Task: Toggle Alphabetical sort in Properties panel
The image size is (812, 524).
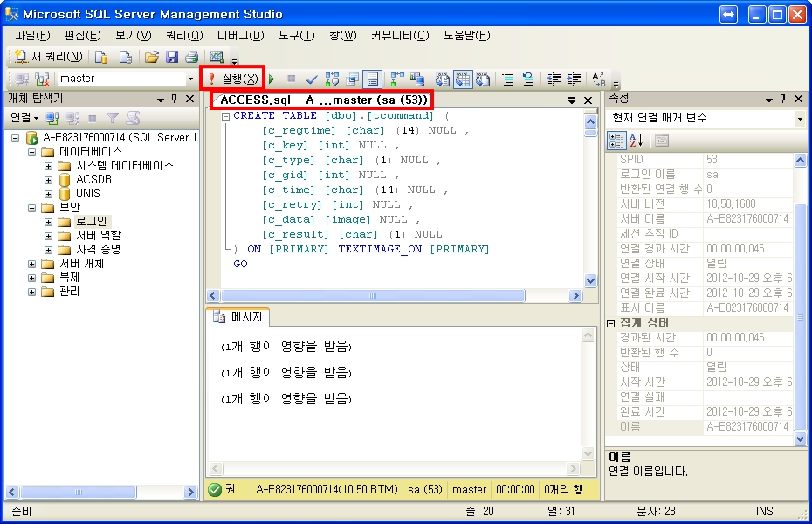Action: pos(636,141)
